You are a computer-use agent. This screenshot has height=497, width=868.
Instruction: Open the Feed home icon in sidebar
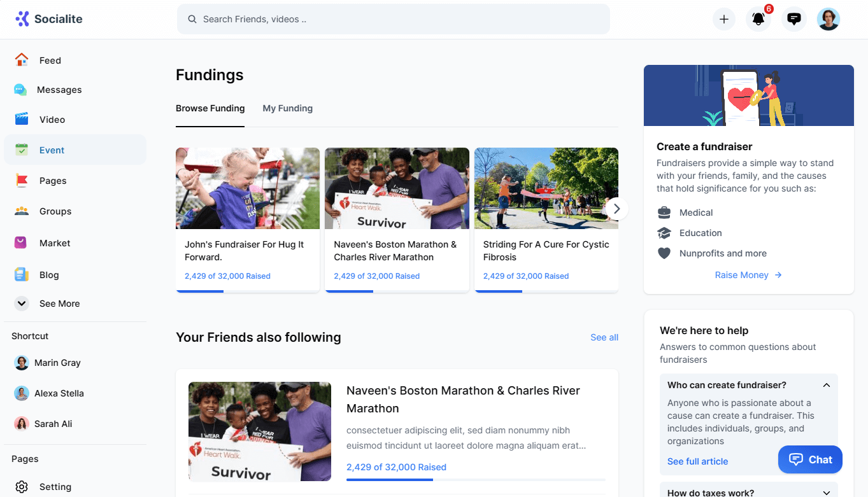[x=22, y=60]
